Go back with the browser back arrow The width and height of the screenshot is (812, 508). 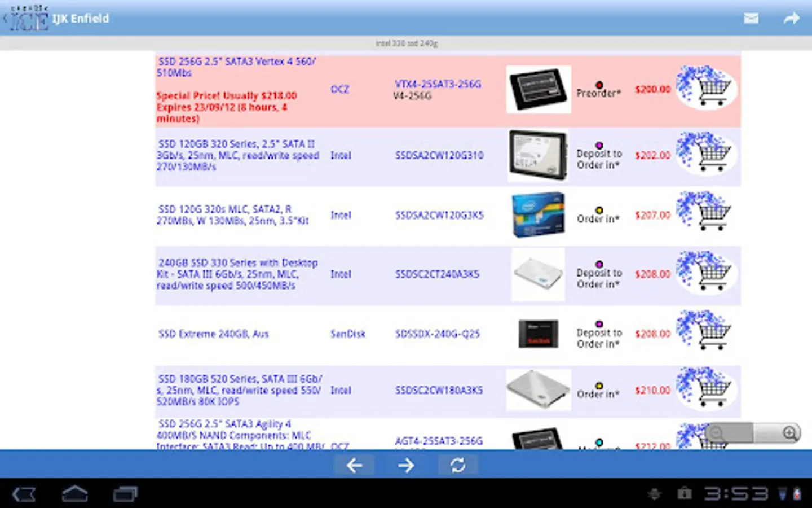point(354,465)
